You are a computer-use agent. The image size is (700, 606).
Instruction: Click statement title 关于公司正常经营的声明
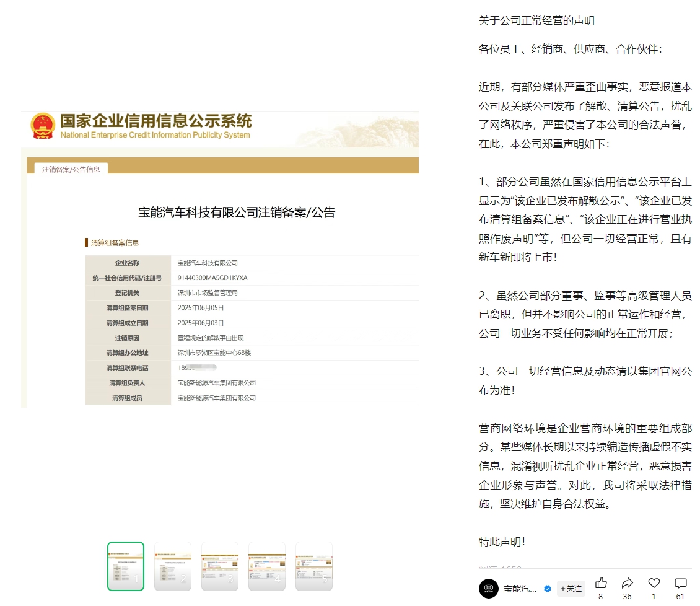tap(536, 20)
